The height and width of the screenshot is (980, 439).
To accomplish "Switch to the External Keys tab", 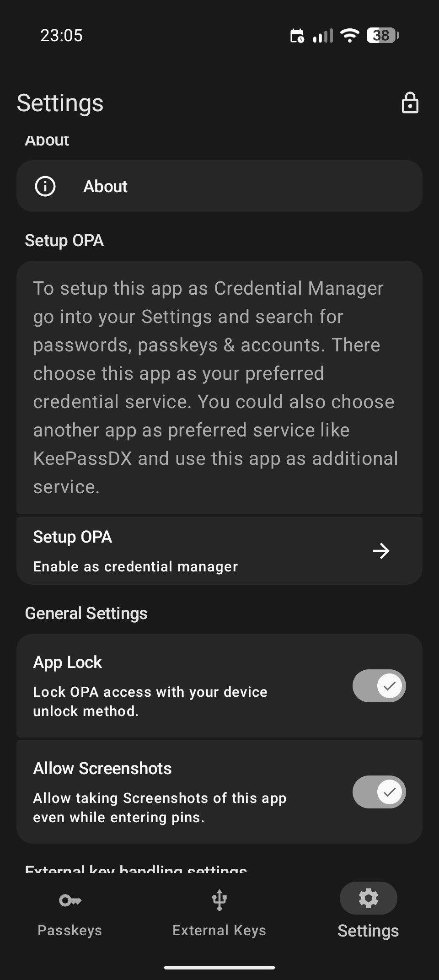I will [219, 930].
